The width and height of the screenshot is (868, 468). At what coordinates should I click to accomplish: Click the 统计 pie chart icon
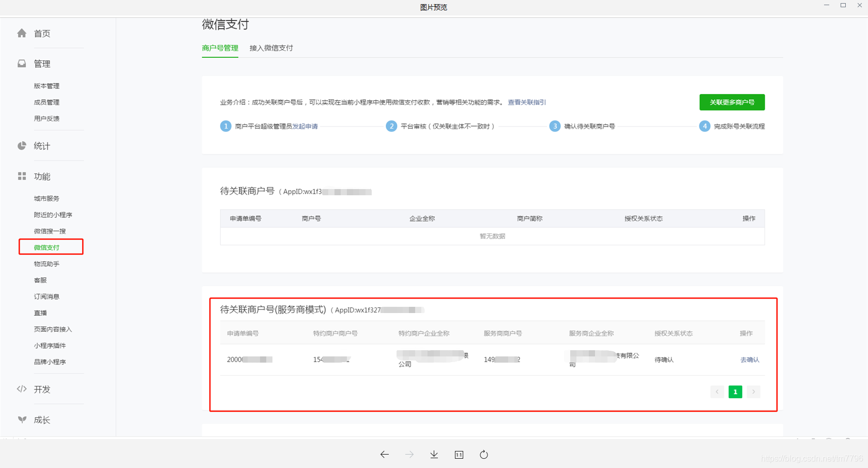click(22, 146)
